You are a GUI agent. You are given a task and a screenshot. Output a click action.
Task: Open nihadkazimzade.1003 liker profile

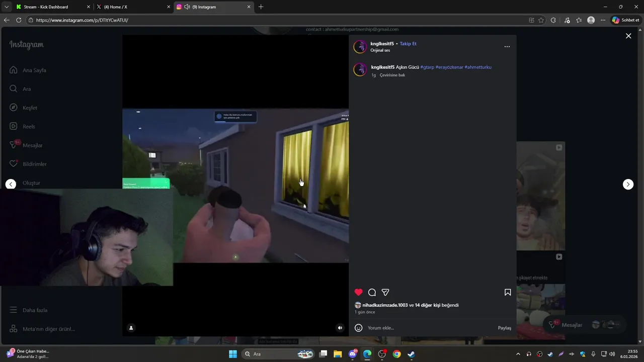click(x=385, y=305)
